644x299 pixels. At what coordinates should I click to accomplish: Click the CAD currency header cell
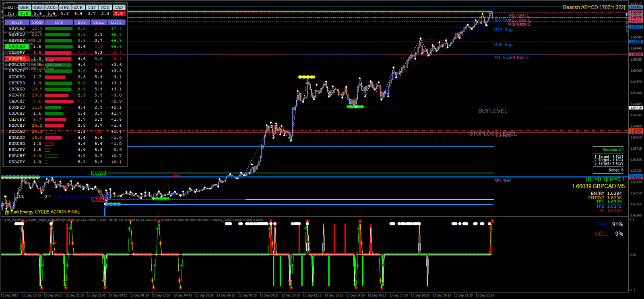[x=119, y=7]
